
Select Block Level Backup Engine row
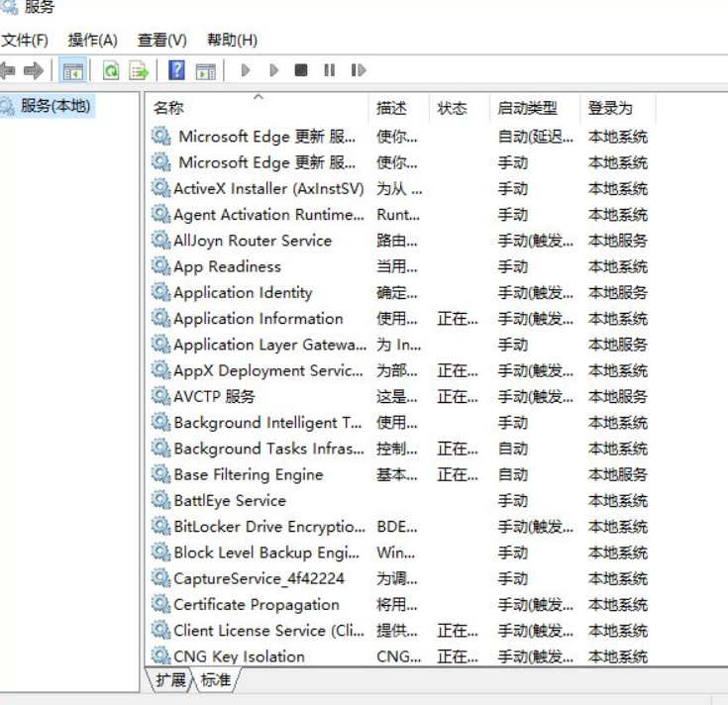(x=400, y=553)
